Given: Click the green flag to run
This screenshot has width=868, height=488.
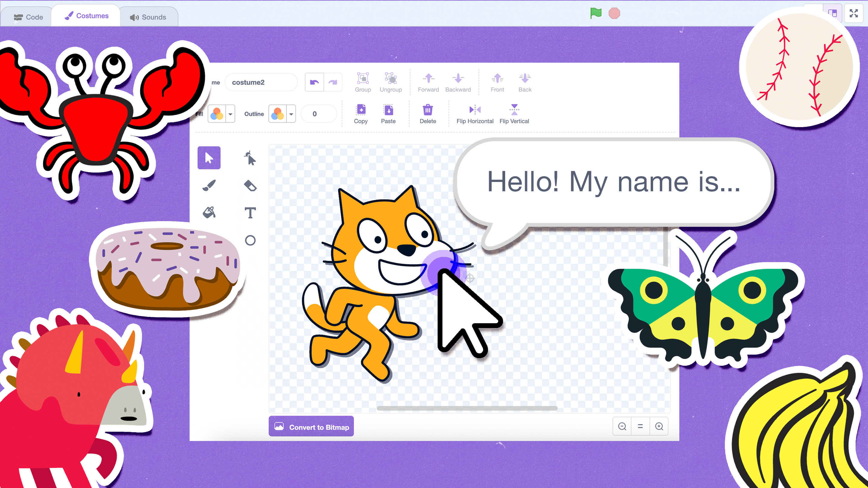Looking at the screenshot, I should [596, 13].
